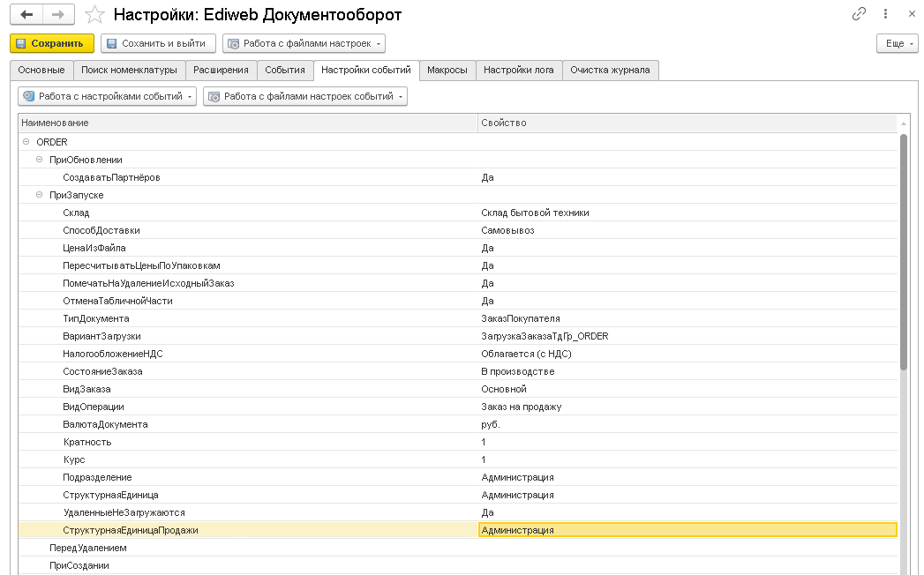
Task: Open Работа с файлами настроек dropdown
Action: point(304,43)
